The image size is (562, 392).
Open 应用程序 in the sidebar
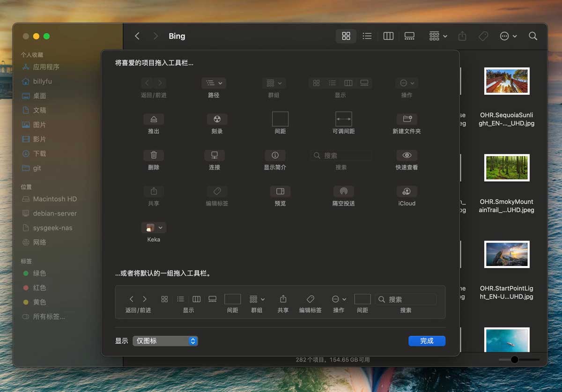click(x=46, y=67)
